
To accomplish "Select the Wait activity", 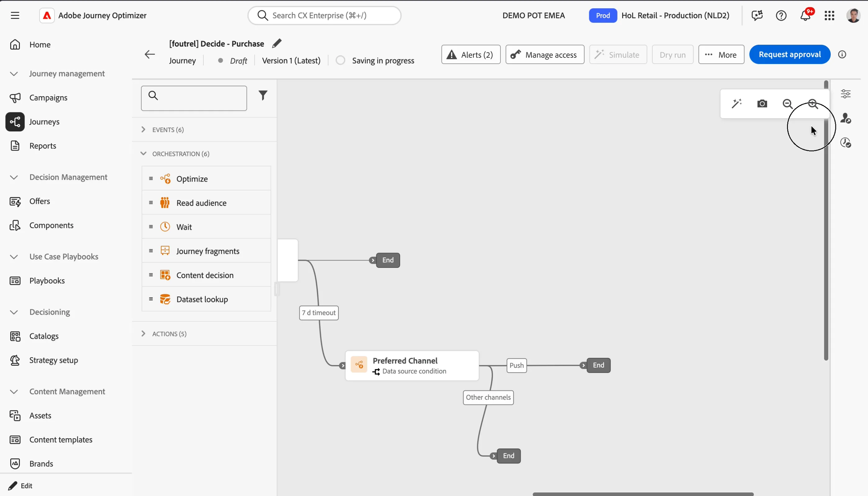I will 206,227.
